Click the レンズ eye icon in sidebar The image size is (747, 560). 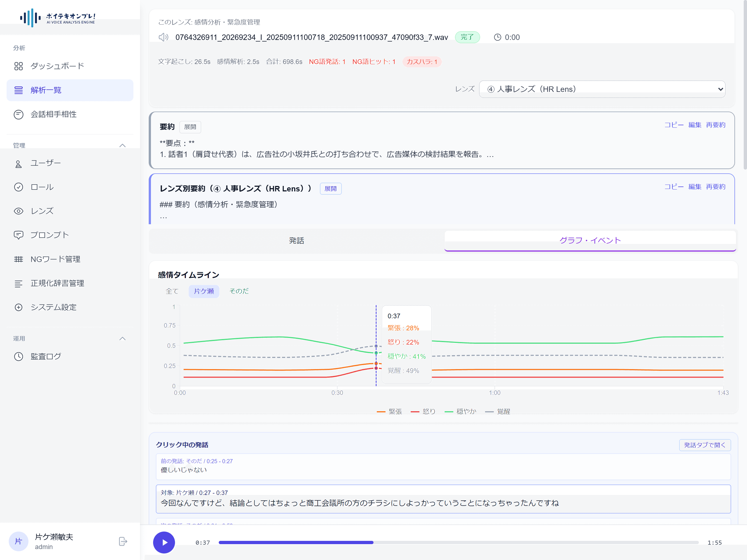19,211
